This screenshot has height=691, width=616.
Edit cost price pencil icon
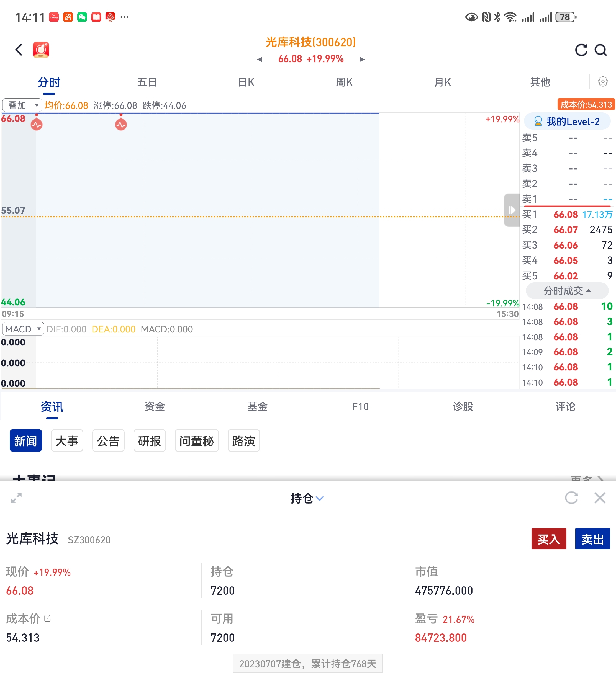(x=47, y=618)
